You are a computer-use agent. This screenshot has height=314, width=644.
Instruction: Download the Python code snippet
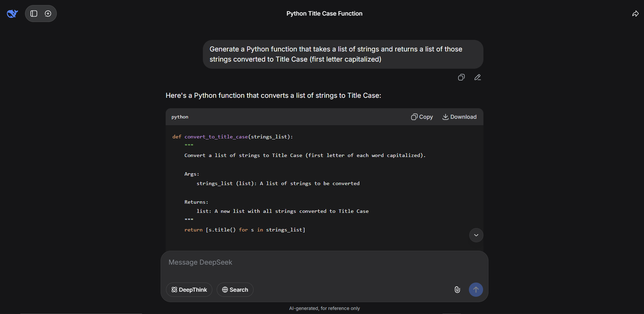coord(459,117)
